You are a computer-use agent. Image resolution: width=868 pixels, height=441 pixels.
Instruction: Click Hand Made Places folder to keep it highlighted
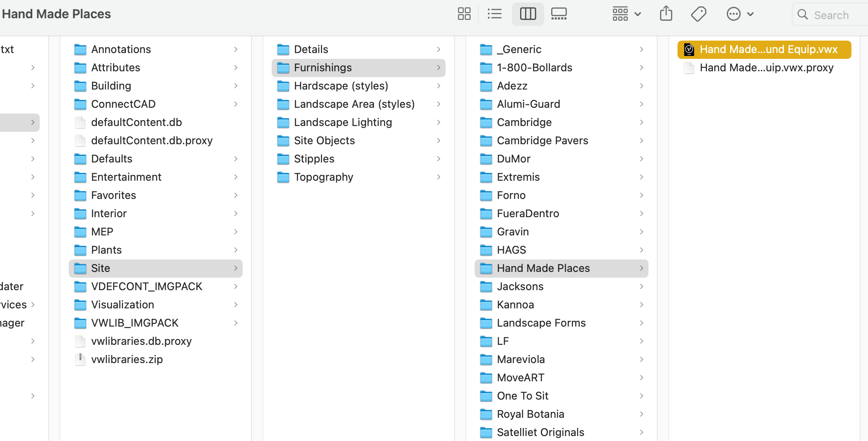pyautogui.click(x=543, y=268)
